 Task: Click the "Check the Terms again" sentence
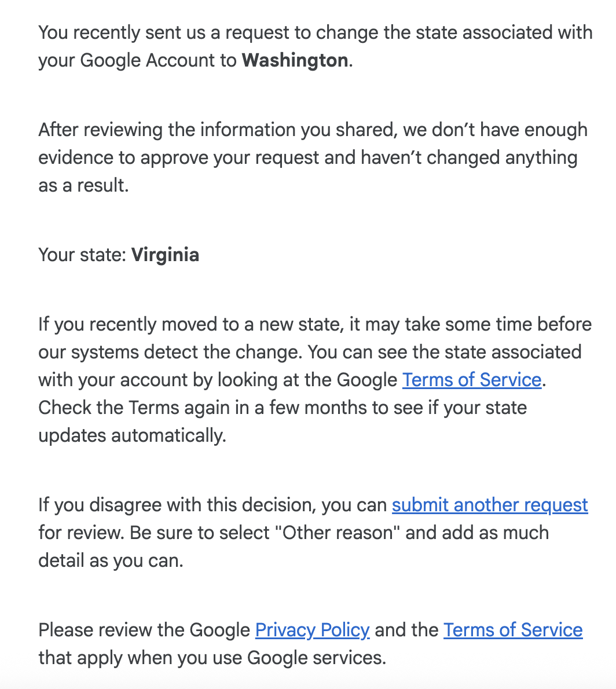click(x=283, y=408)
